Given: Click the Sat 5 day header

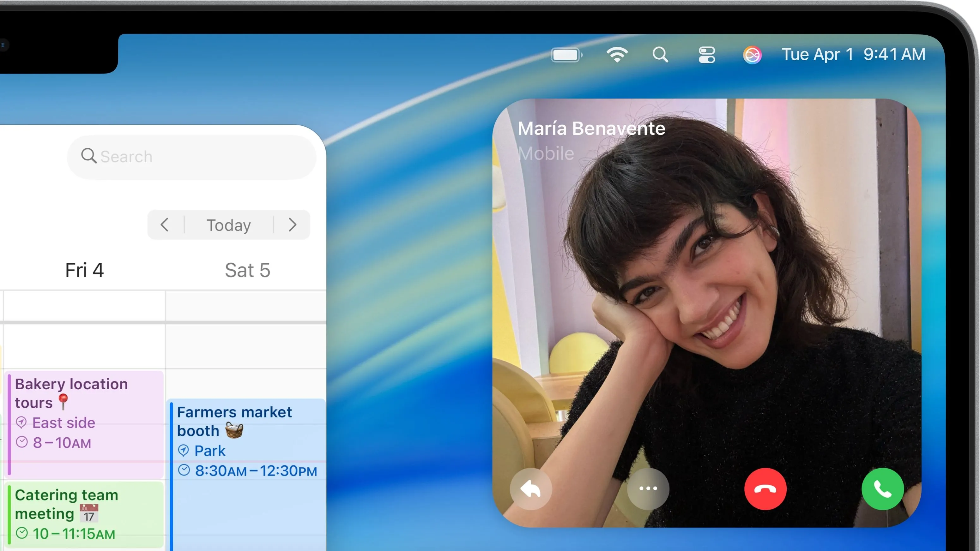Looking at the screenshot, I should (x=247, y=270).
